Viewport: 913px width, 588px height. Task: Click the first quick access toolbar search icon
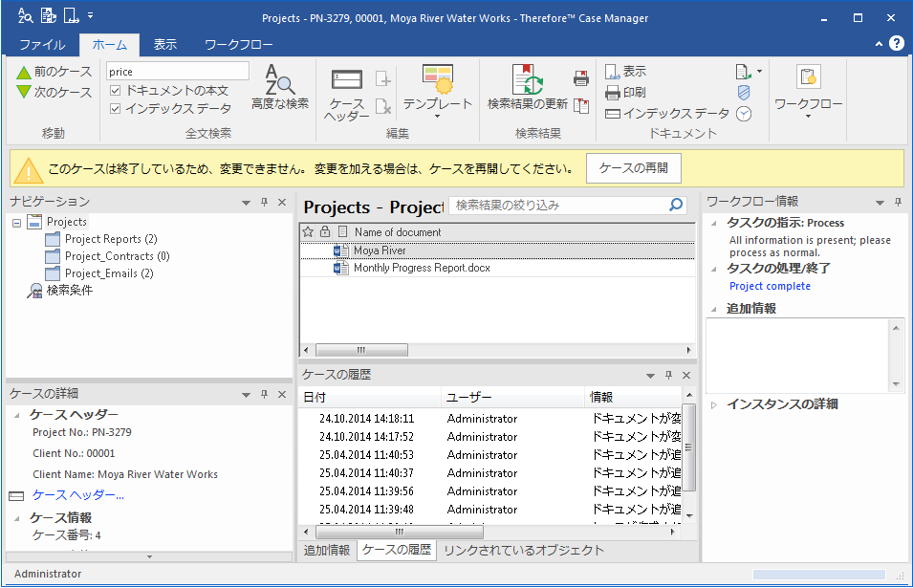(25, 15)
